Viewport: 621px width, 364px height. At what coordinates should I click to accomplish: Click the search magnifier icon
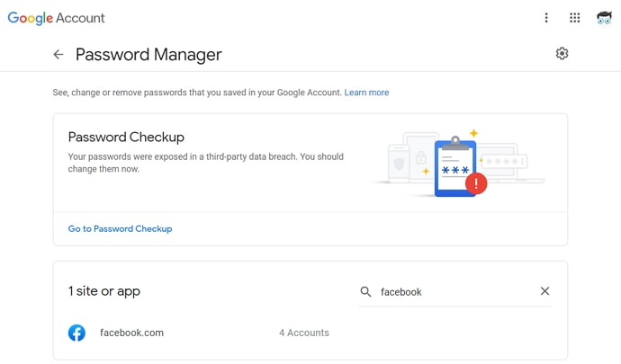click(x=365, y=292)
